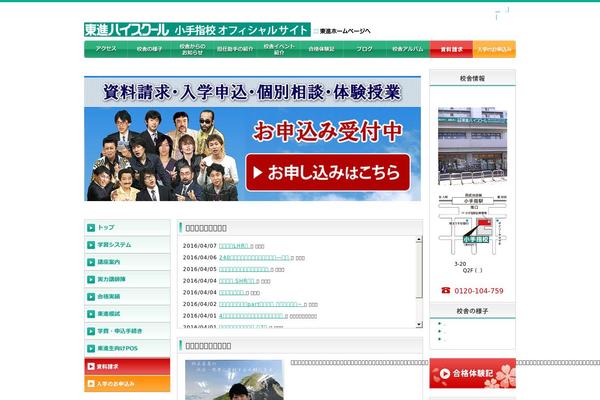Open the news link dated 2016/04/07
The width and height of the screenshot is (600, 400).
coord(234,246)
